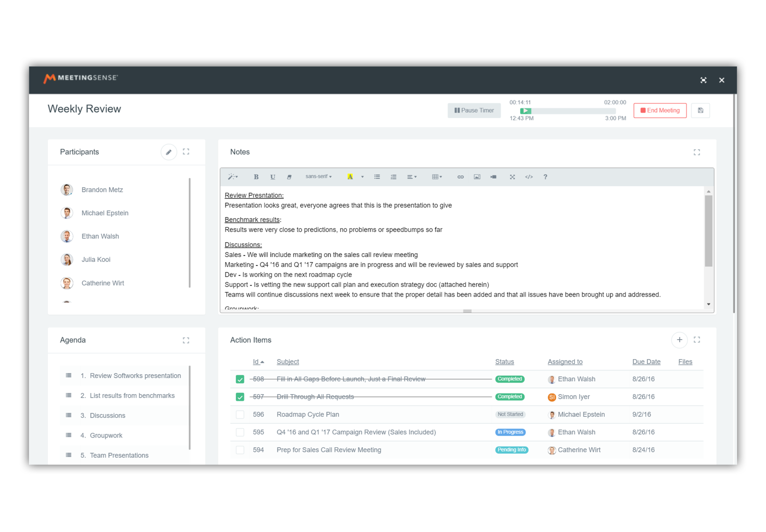Click the meeting timer progress bar
The width and height of the screenshot is (766, 532).
(x=568, y=111)
